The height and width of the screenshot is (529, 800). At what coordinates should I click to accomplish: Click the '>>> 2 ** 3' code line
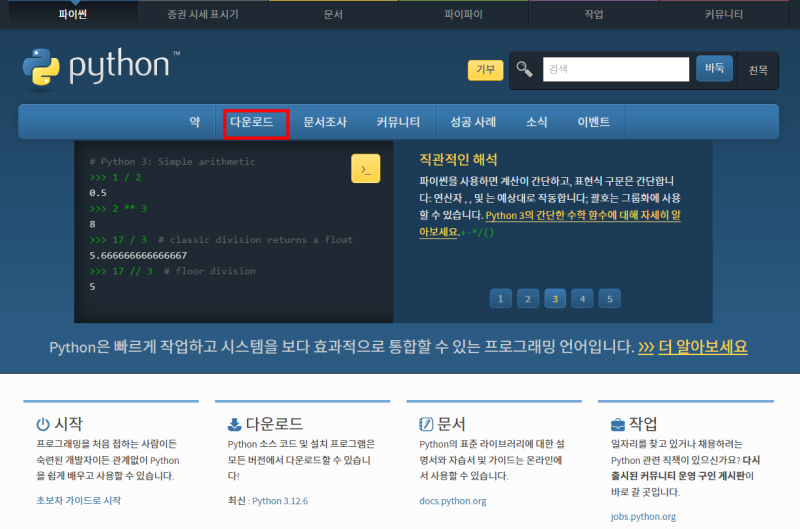118,209
